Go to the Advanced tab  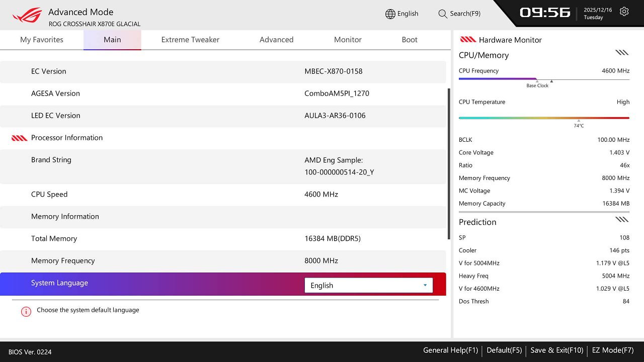point(276,40)
